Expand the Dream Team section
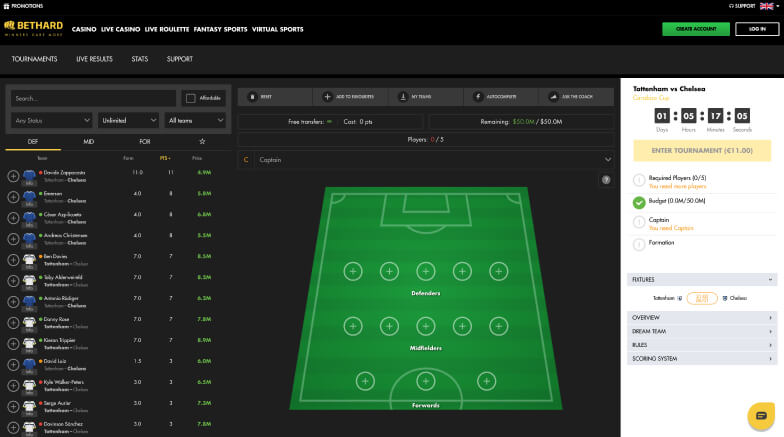The width and height of the screenshot is (784, 437). coord(702,332)
